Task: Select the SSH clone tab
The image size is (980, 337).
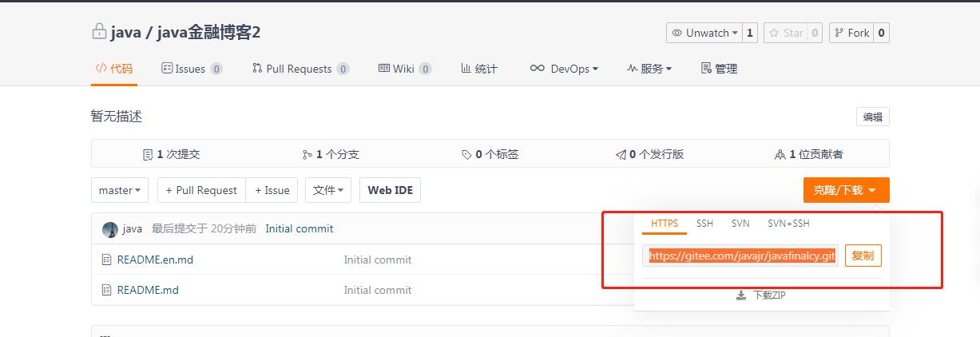Action: [x=704, y=224]
